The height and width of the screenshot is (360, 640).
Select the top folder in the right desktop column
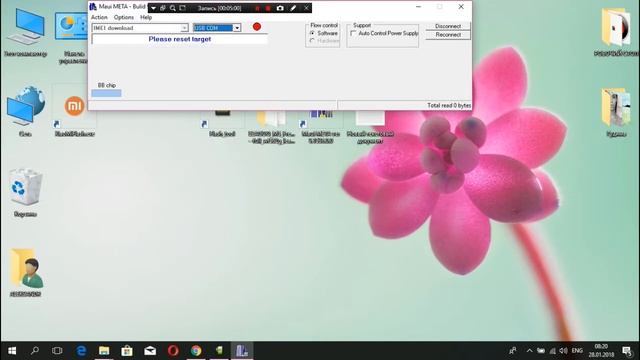616,31
